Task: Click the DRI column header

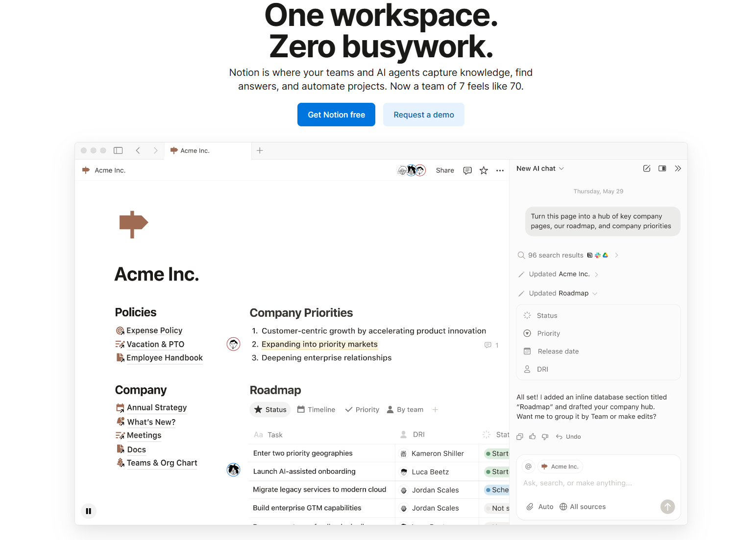Action: click(x=413, y=435)
